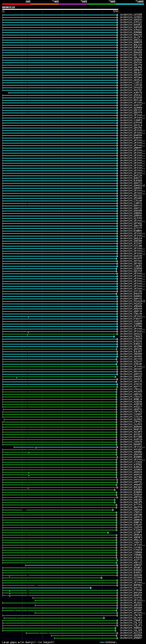Select the UniRef100_A7R1K2 entry
The height and width of the screenshot is (644, 146).
(x=131, y=30)
